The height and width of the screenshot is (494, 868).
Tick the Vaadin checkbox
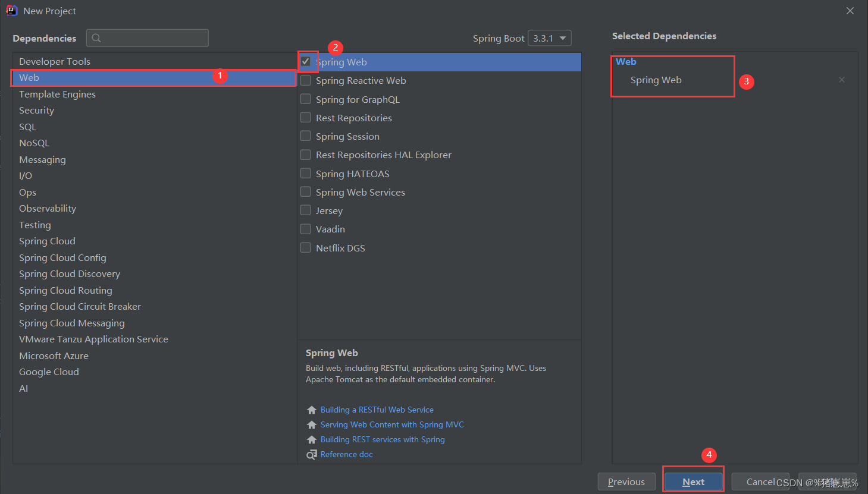click(306, 229)
